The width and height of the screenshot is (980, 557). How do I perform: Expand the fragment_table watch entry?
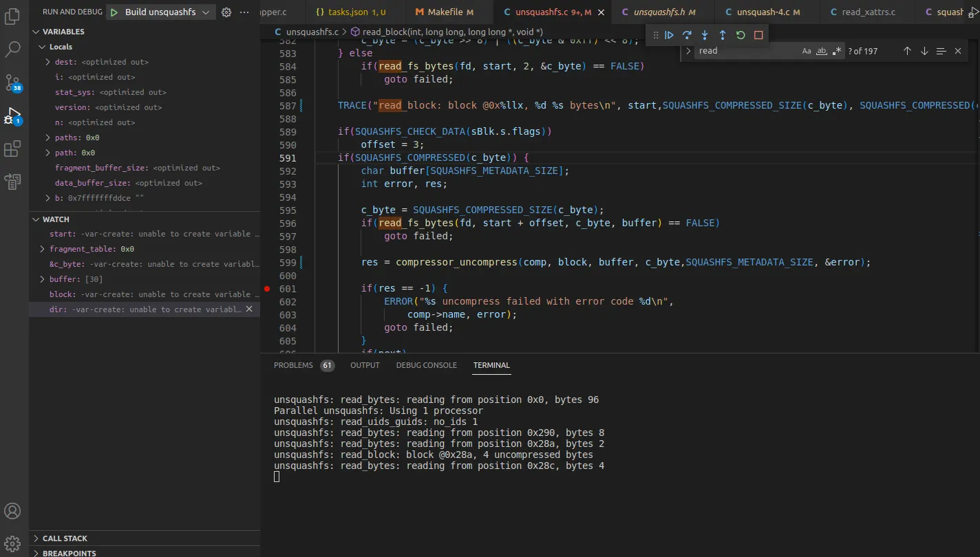point(43,249)
